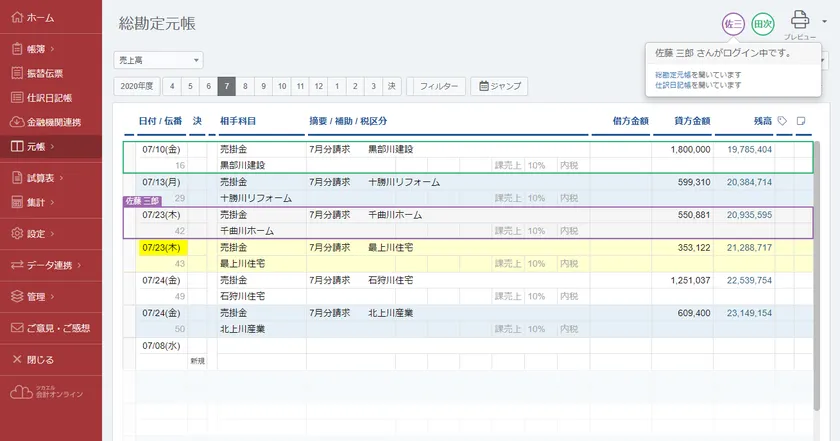Screen dimensions: 840x441
Task: Click the ジャンプ button
Action: tap(499, 86)
